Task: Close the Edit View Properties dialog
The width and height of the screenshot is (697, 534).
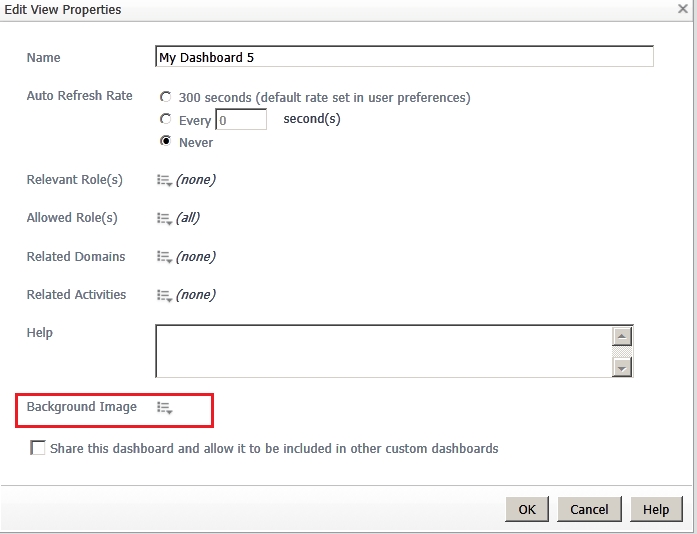Action: tap(683, 8)
